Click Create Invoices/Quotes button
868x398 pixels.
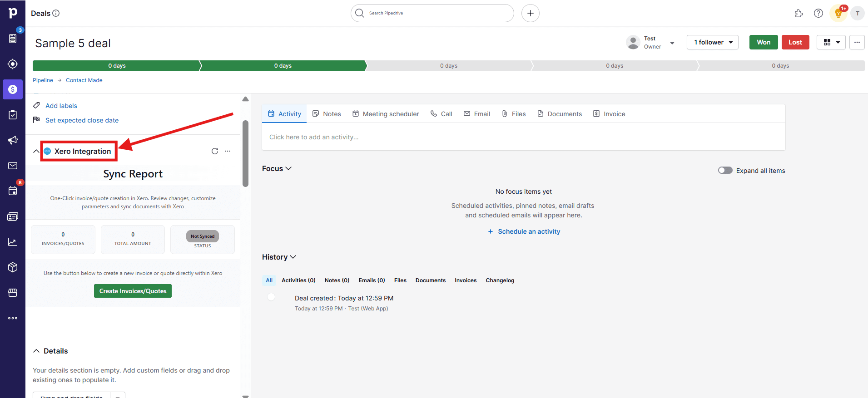coord(133,291)
